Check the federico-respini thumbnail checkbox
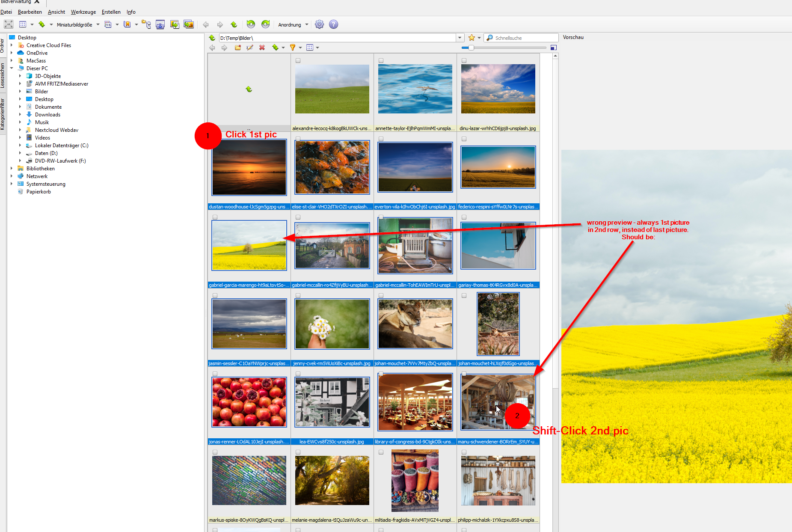Screen dimensions: 792x532 point(464,139)
